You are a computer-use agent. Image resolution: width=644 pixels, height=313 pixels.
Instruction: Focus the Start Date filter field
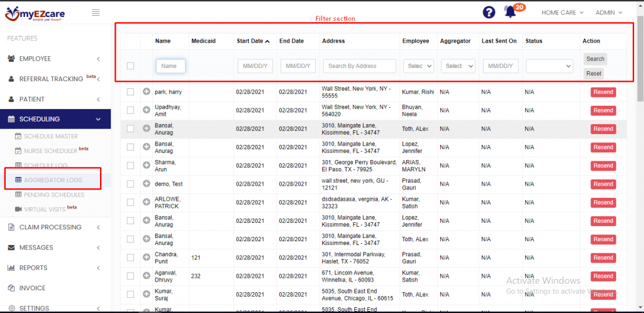(255, 65)
